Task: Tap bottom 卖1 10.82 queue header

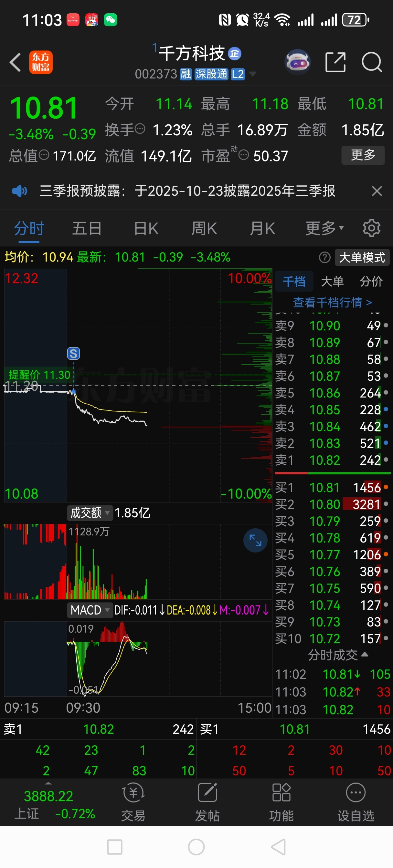Action: tap(98, 729)
